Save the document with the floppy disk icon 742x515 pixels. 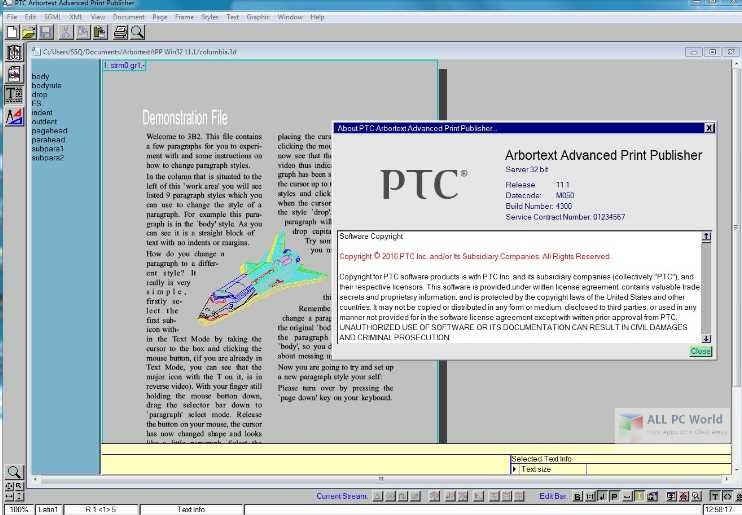[x=46, y=32]
